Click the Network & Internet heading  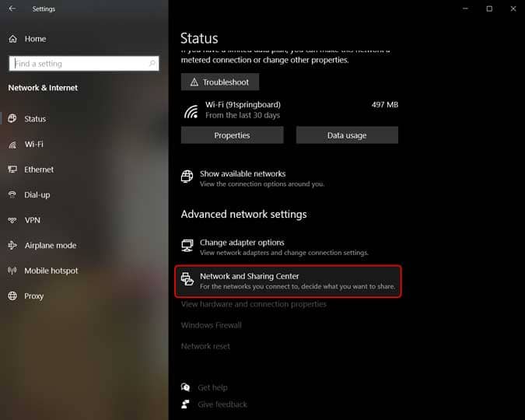click(43, 88)
